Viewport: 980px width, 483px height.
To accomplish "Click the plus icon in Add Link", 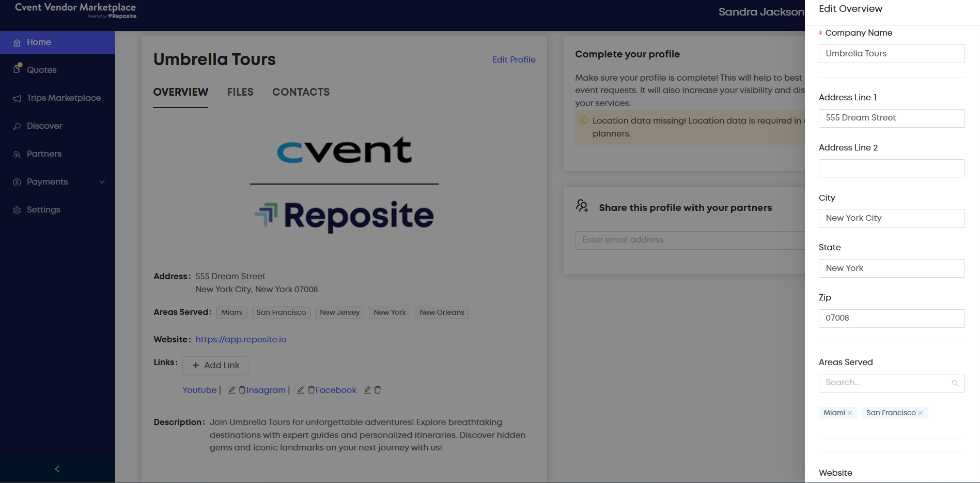I will pyautogui.click(x=196, y=365).
